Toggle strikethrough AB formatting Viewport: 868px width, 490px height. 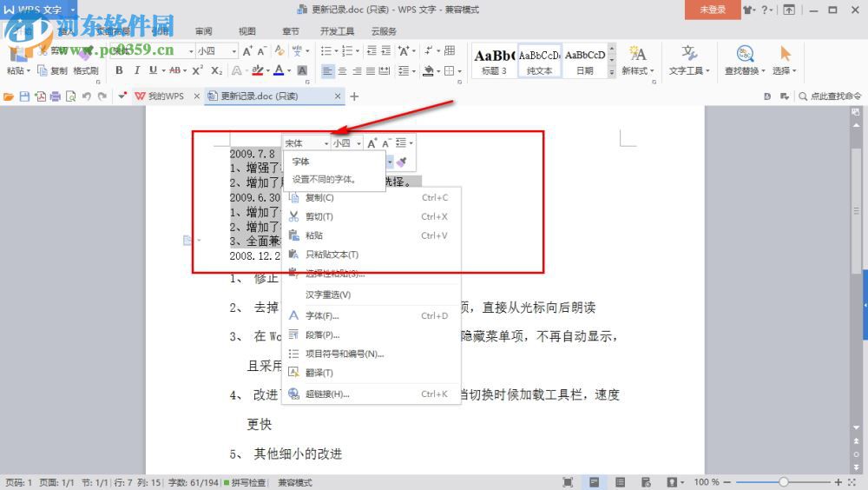[175, 70]
